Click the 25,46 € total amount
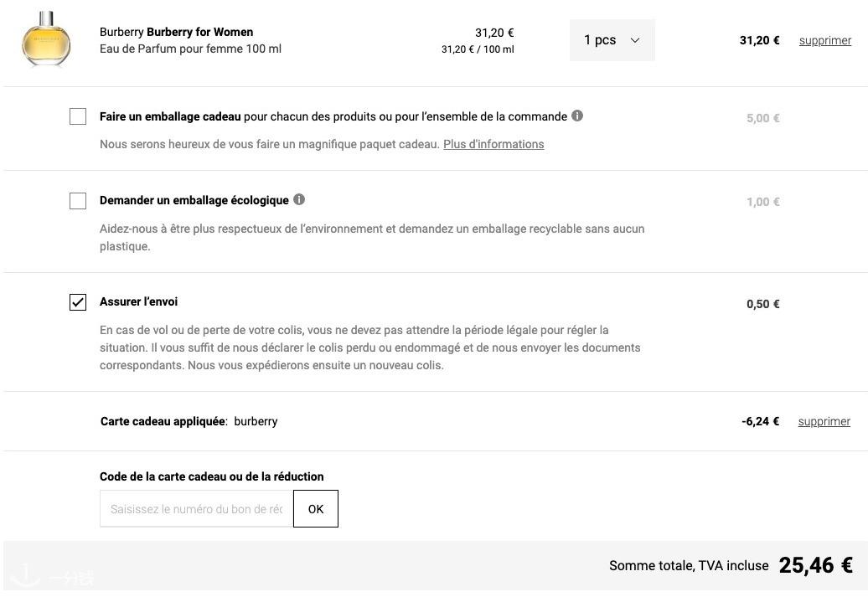868x597 pixels. point(815,565)
